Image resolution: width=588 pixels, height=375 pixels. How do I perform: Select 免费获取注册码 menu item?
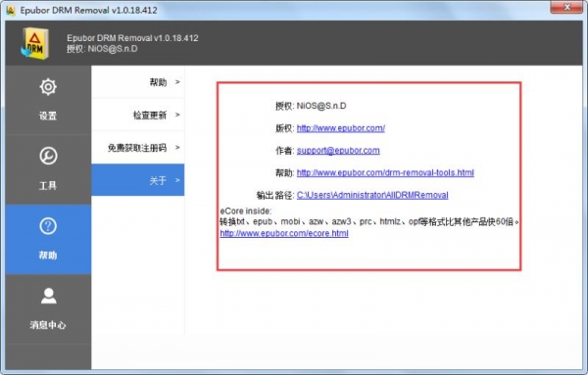point(138,148)
